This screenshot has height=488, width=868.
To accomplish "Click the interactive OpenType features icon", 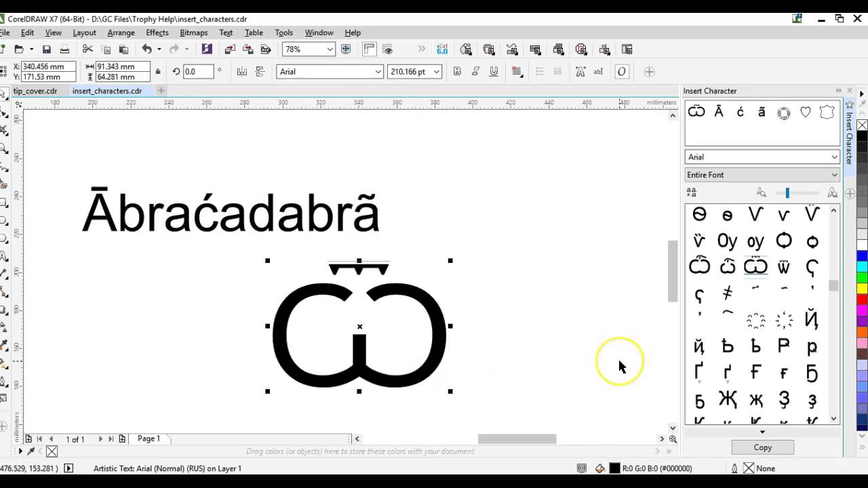I will click(621, 72).
